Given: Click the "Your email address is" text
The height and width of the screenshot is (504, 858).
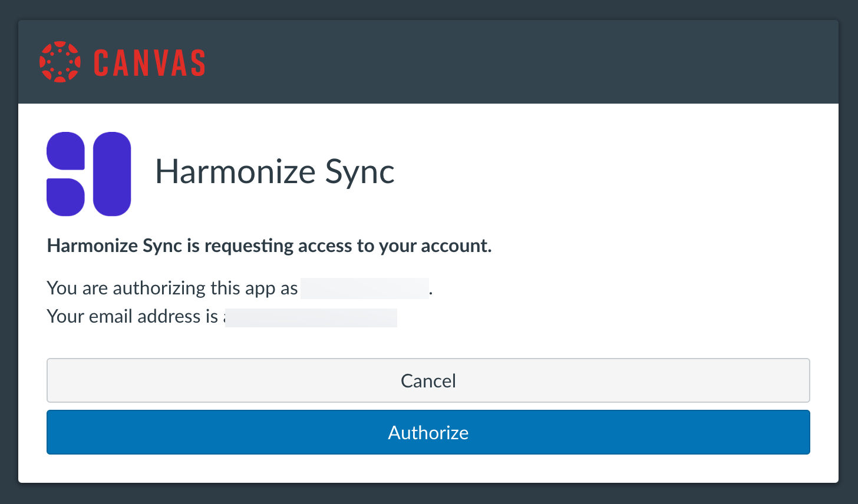Looking at the screenshot, I should coord(133,317).
